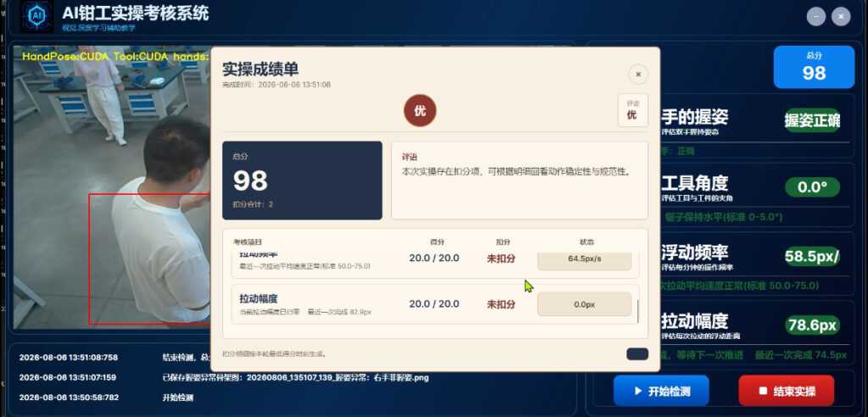Click the dark 总分 98 card in the dialog
Image resolution: width=868 pixels, height=417 pixels.
click(x=303, y=181)
